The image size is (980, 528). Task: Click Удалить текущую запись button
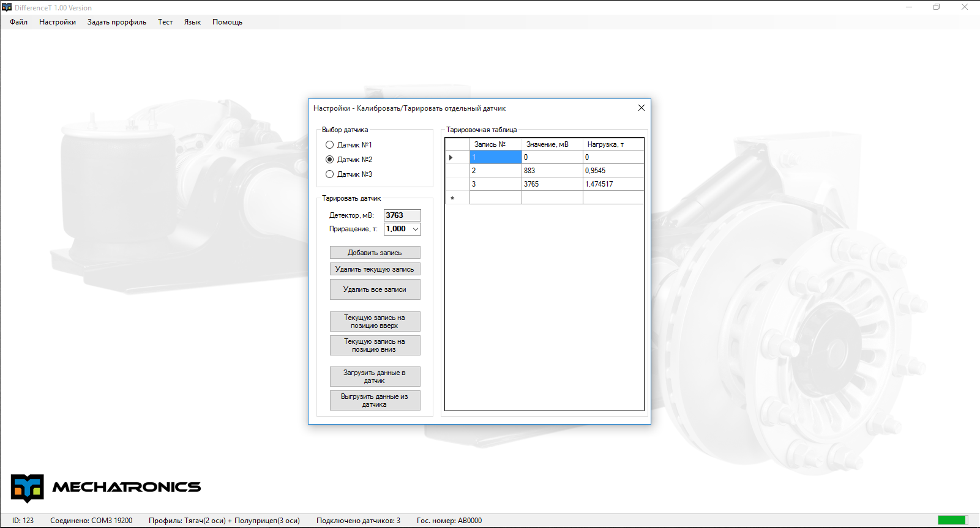(375, 269)
